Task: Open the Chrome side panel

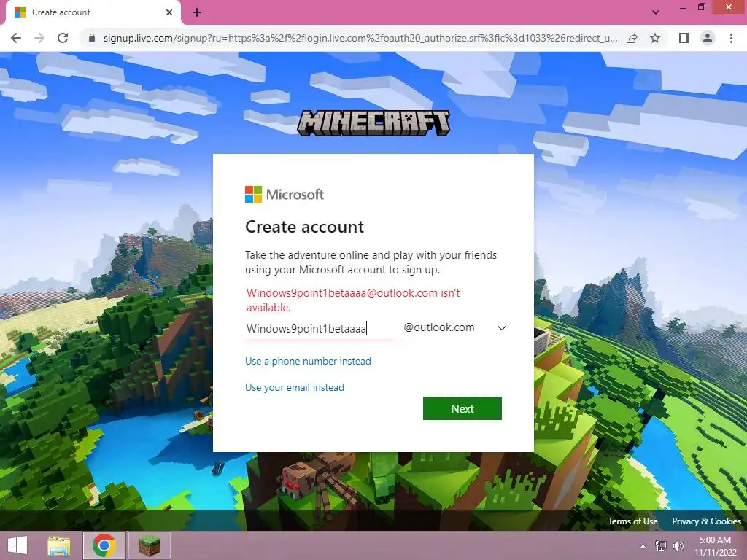Action: pos(684,38)
